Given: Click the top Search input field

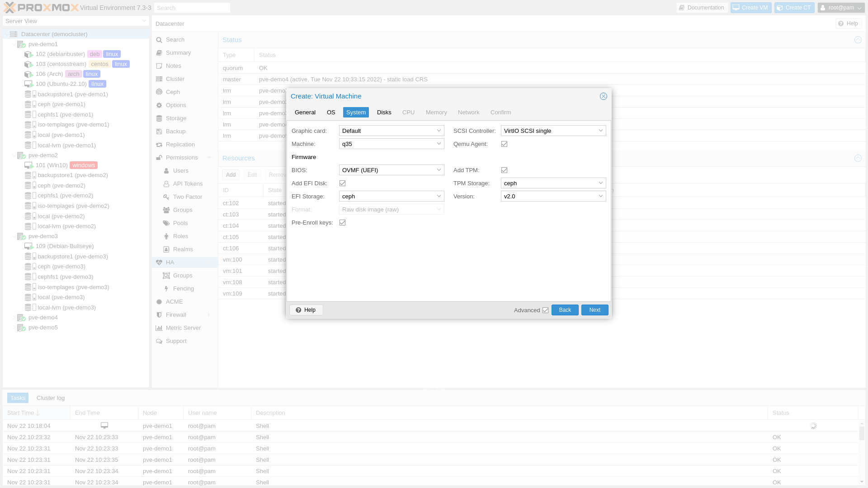Looking at the screenshot, I should pyautogui.click(x=192, y=8).
